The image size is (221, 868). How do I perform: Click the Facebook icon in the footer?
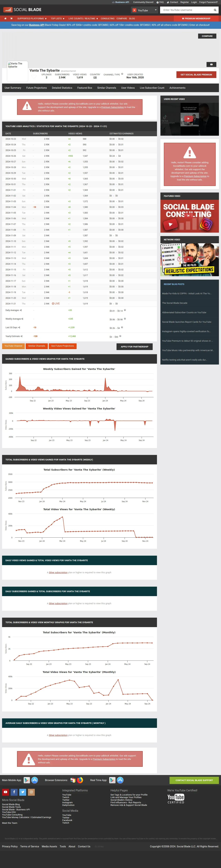[14, 792]
